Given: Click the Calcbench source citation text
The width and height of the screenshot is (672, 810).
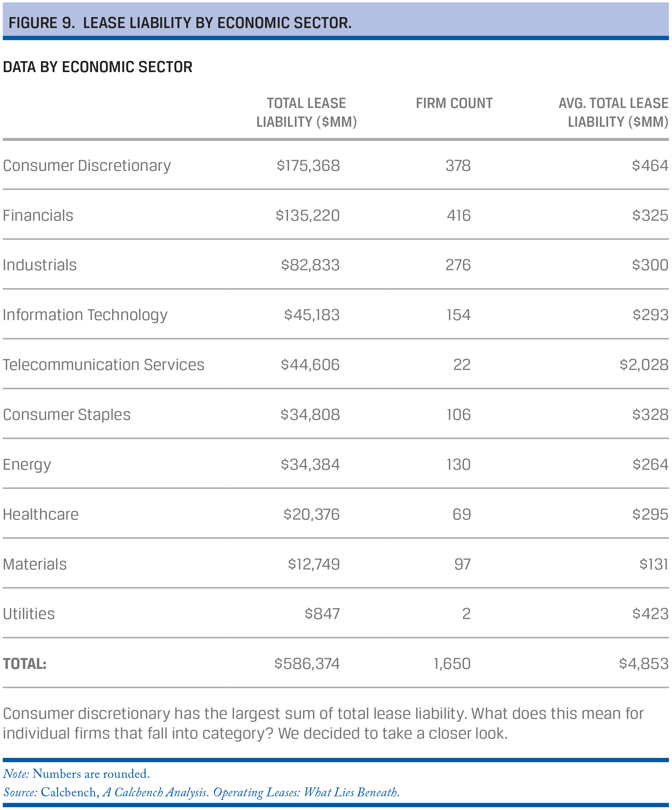Looking at the screenshot, I should point(201,792).
